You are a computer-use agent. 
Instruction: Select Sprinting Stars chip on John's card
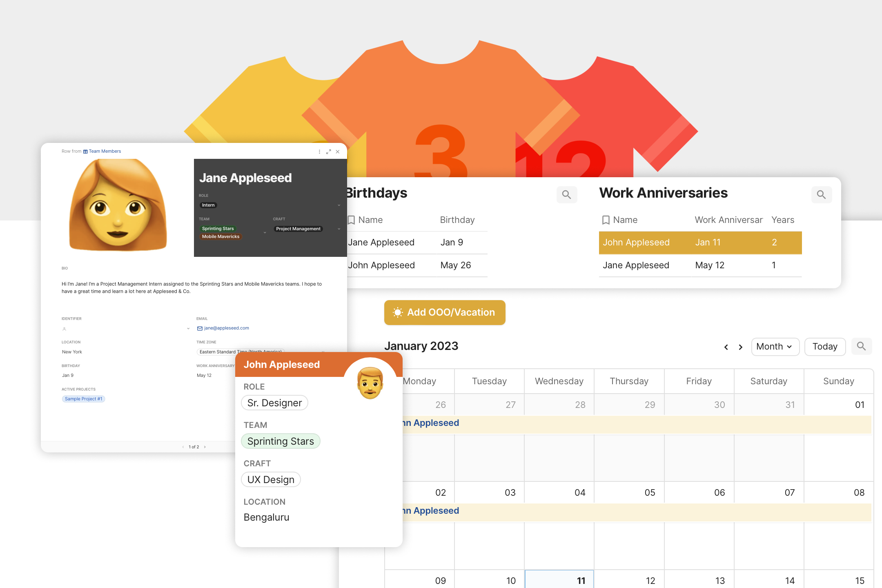(281, 441)
